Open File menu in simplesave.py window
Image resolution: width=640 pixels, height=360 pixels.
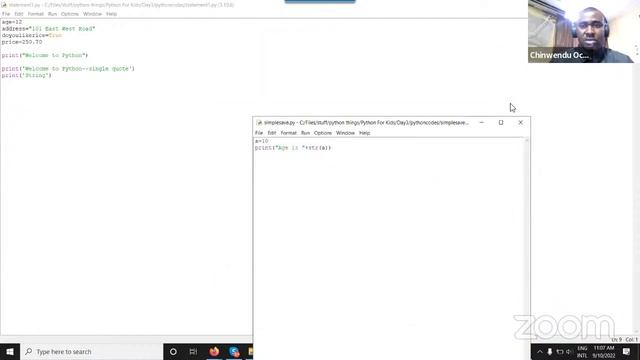[x=259, y=133]
